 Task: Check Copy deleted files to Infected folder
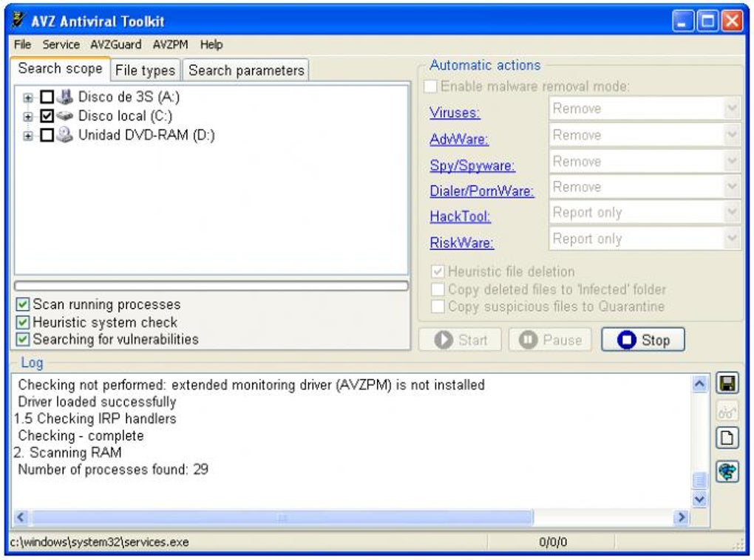(x=438, y=290)
